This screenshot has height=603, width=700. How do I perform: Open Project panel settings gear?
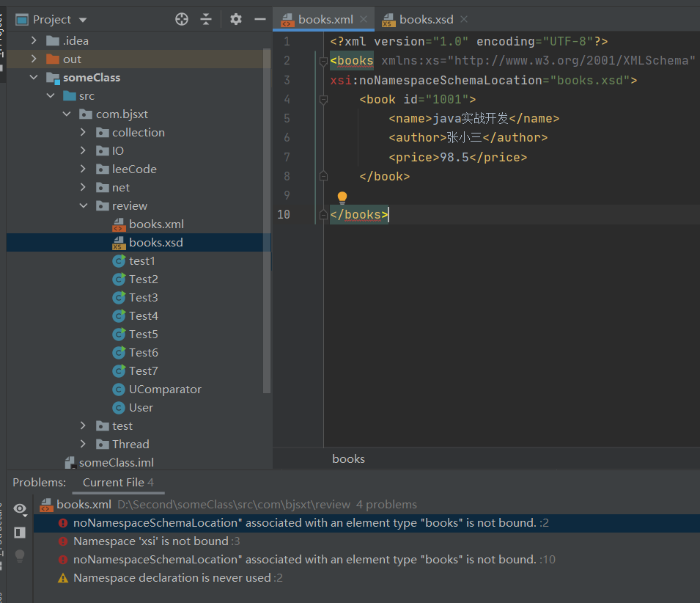236,19
